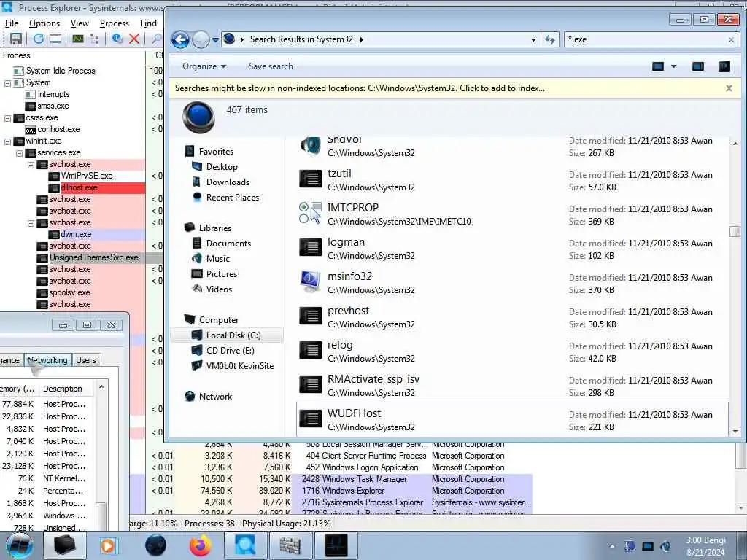Switch to the Users tab in Task Manager

(86, 360)
